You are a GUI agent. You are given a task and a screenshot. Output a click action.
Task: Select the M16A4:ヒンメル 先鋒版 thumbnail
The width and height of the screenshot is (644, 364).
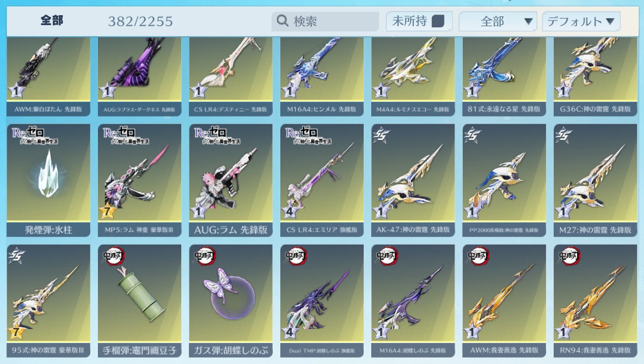pos(322,76)
